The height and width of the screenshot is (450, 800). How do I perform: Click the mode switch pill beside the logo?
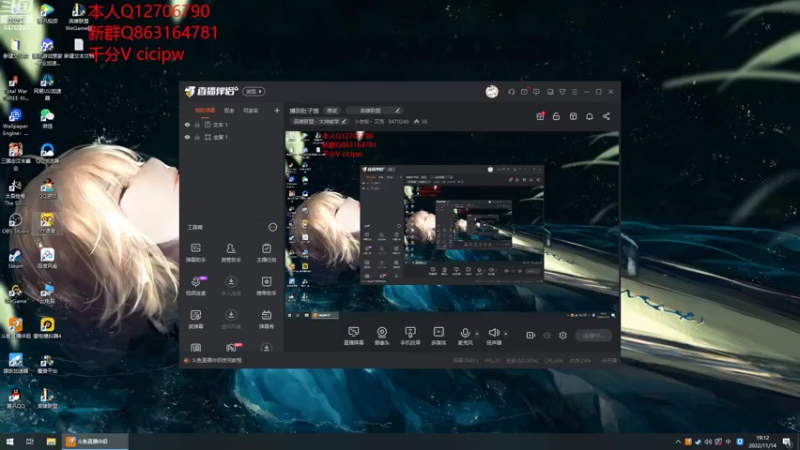coord(254,91)
